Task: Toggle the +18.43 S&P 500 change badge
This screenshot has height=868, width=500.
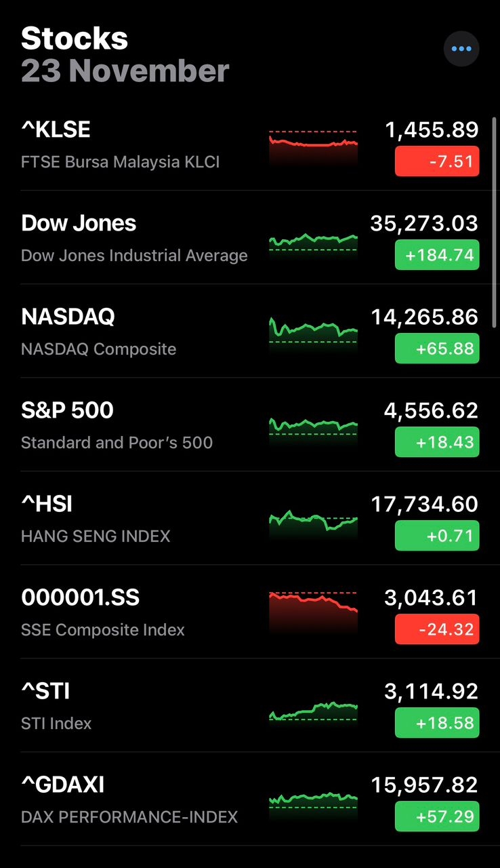Action: pyautogui.click(x=437, y=442)
